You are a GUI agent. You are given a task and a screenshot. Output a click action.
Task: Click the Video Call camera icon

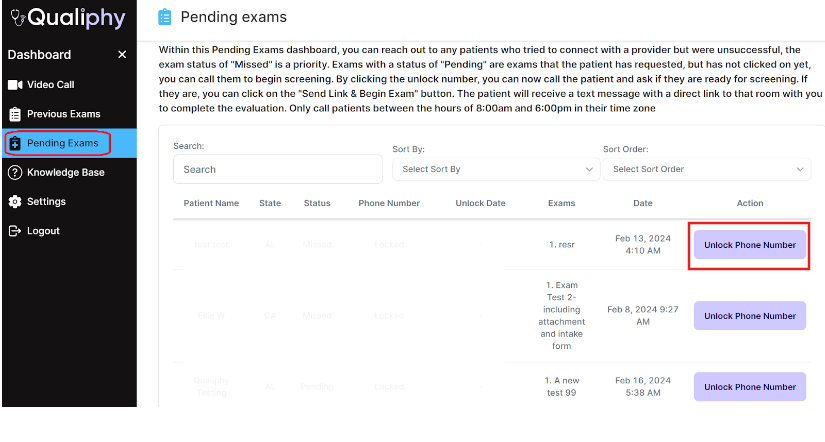pyautogui.click(x=15, y=85)
